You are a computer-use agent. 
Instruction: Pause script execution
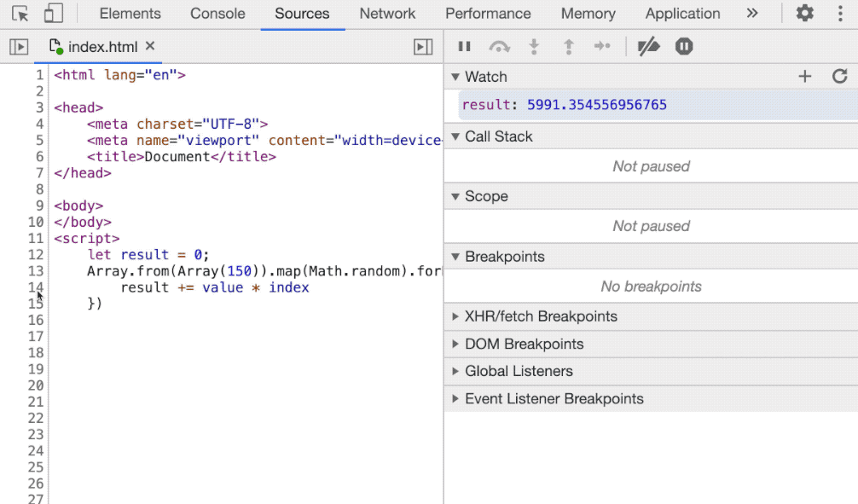tap(465, 47)
